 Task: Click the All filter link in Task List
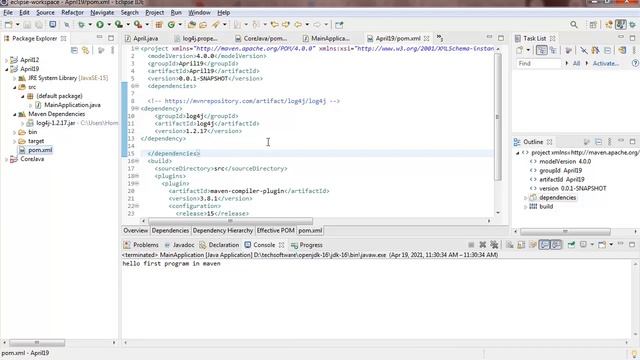(576, 63)
